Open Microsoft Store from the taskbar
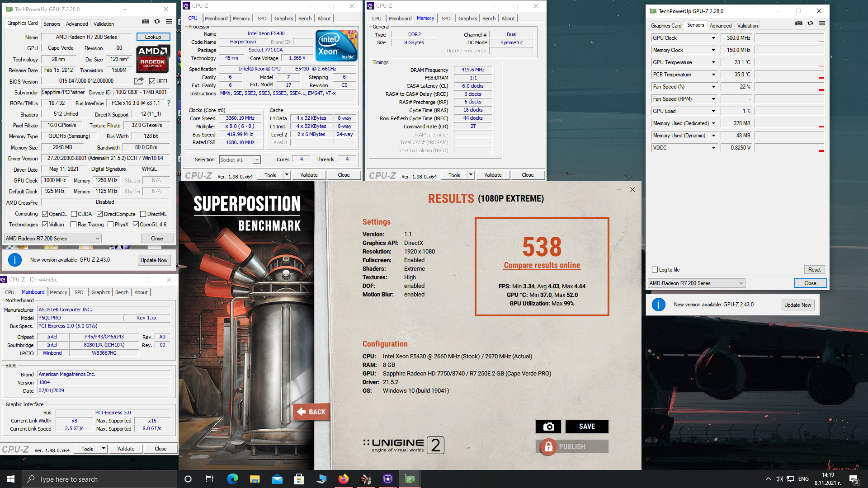This screenshot has width=868, height=488. pos(299,479)
